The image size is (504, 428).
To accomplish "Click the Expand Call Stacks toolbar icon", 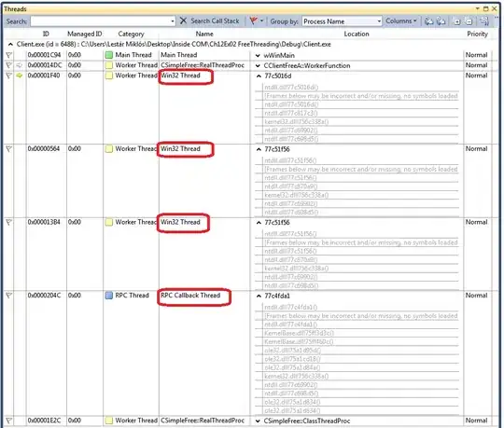I will pos(429,21).
